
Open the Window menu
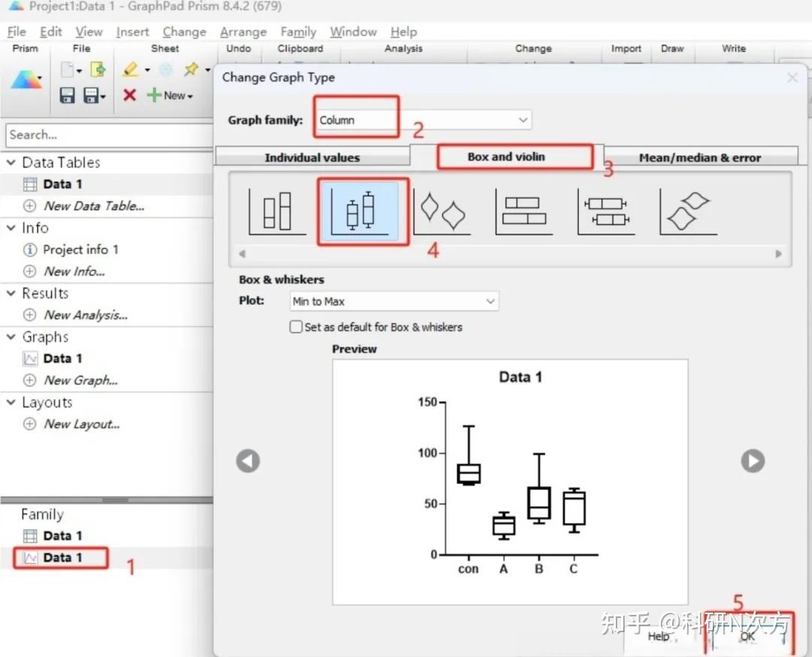coord(353,32)
